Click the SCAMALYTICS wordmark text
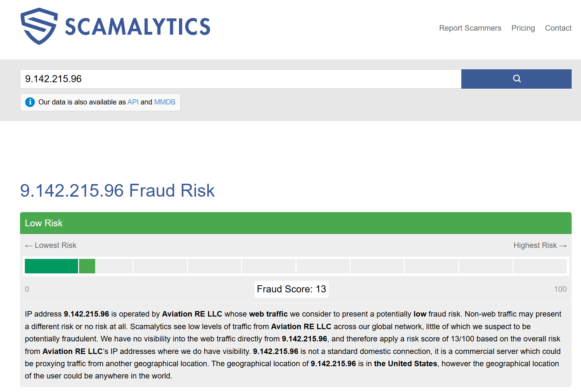581x392 pixels. [x=137, y=27]
